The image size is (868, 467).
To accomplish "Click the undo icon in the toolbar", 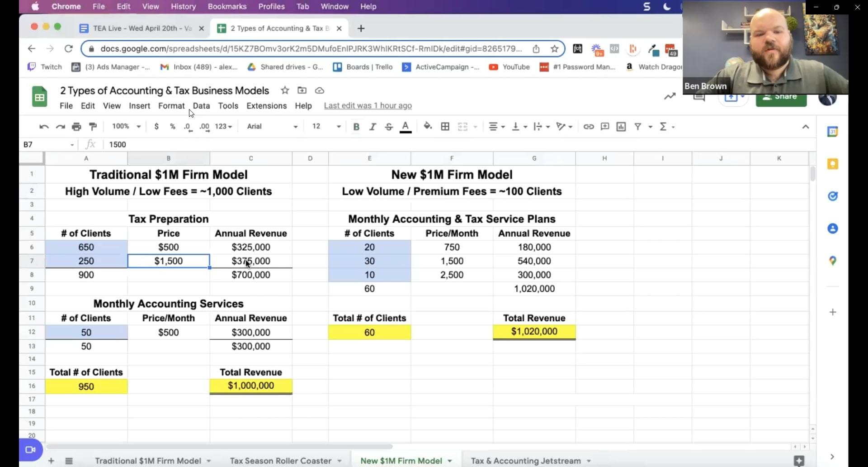I will click(44, 127).
